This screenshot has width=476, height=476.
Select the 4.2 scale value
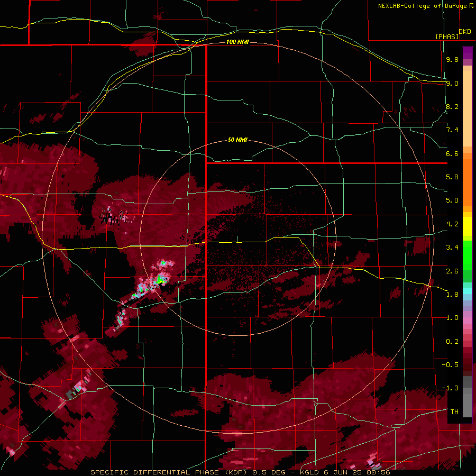[x=452, y=224]
